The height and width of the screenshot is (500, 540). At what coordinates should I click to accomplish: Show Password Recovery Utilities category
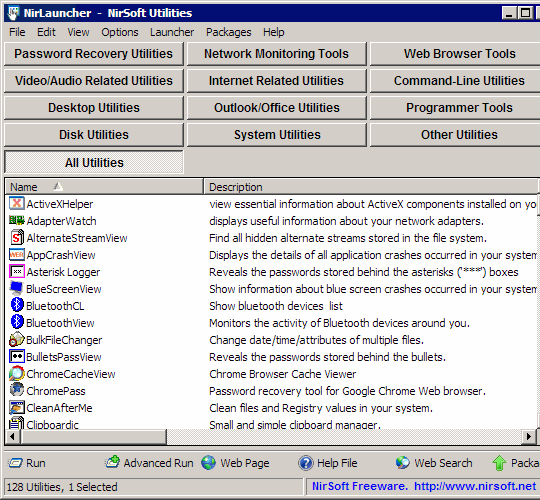(x=94, y=54)
